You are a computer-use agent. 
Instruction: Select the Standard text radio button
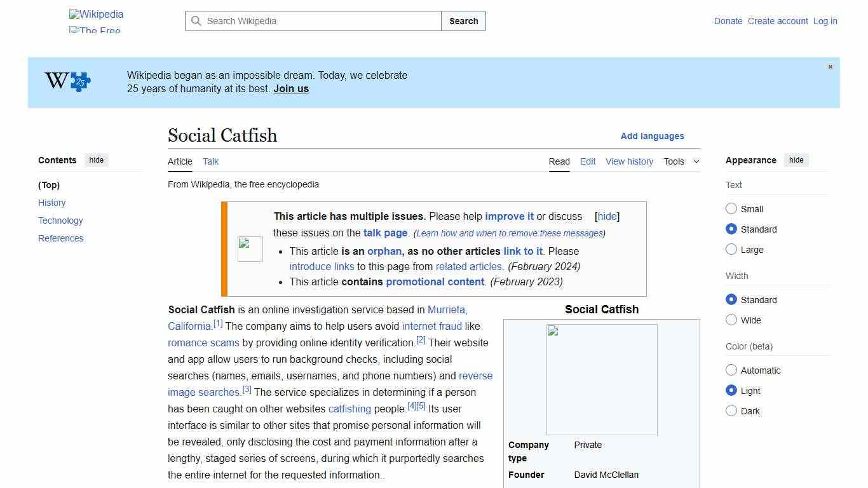pyautogui.click(x=731, y=229)
